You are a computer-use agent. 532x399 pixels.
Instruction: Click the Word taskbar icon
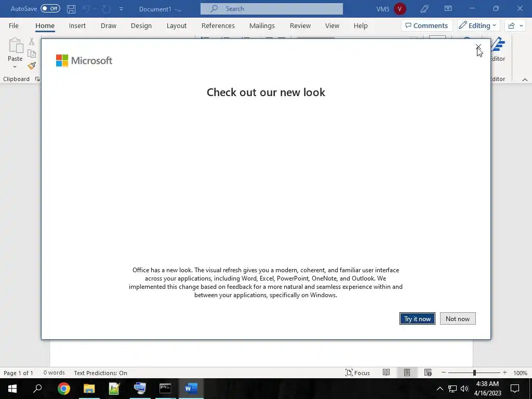coord(191,389)
